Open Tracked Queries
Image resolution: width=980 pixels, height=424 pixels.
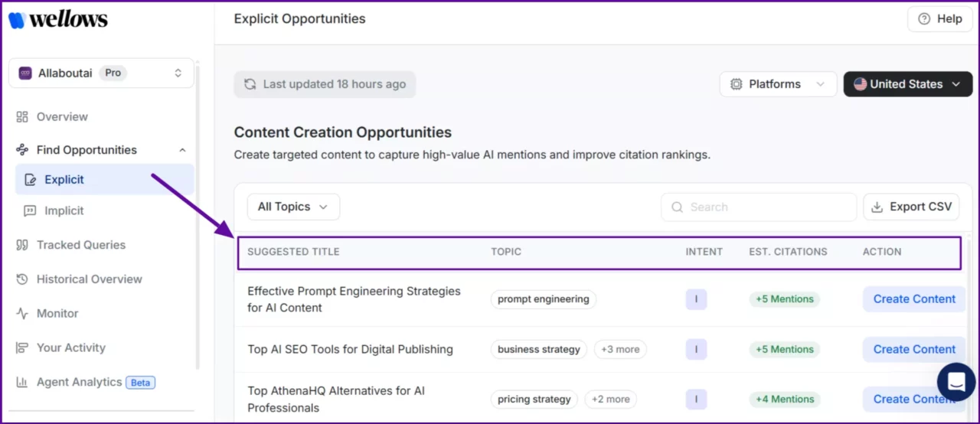(81, 245)
